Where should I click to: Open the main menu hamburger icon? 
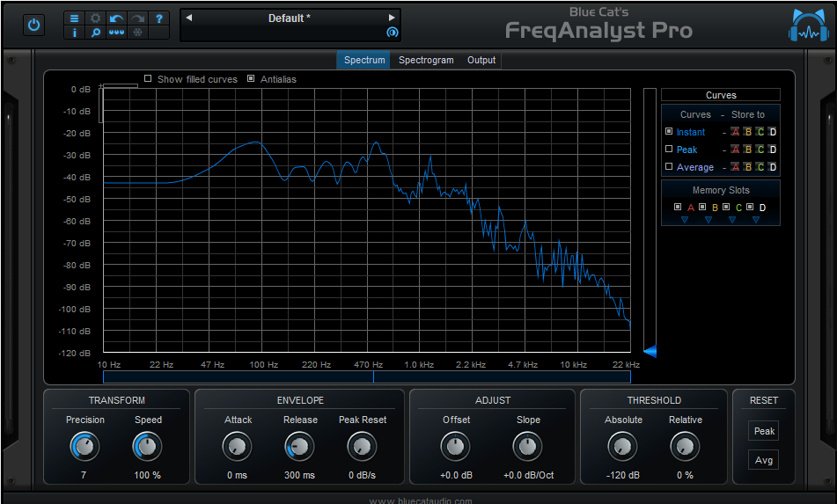tap(74, 18)
